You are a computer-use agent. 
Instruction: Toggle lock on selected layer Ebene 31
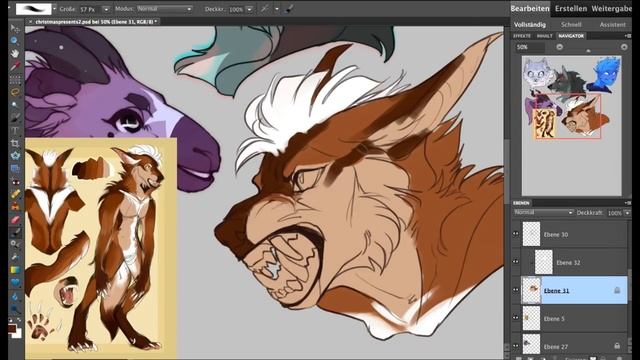pos(617,290)
